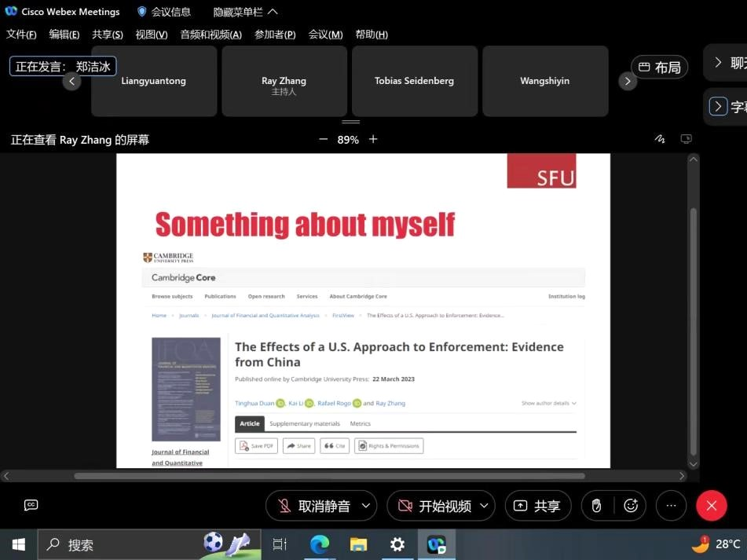The image size is (747, 560).
Task: Open the 参加者(P) menu
Action: point(275,35)
